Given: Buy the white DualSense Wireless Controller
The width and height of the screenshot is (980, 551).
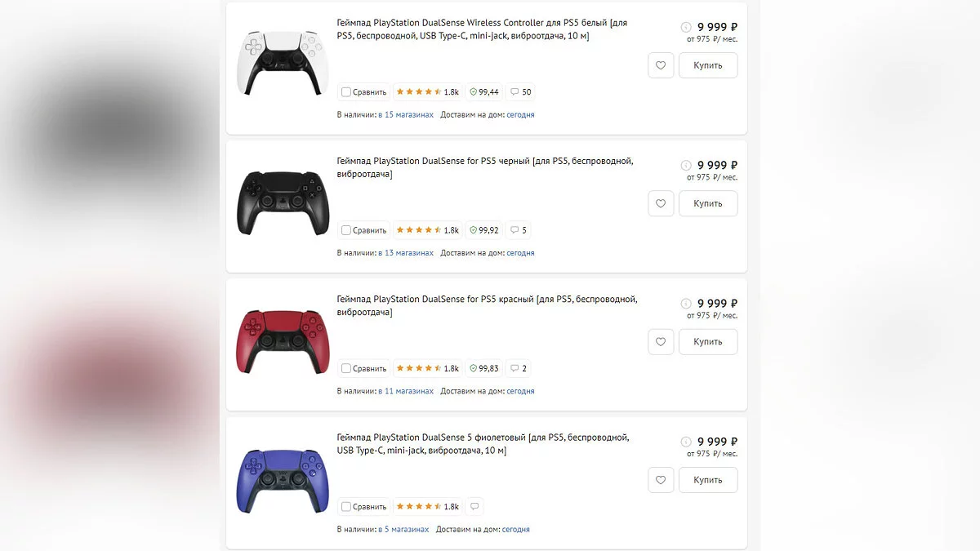Looking at the screenshot, I should click(708, 65).
